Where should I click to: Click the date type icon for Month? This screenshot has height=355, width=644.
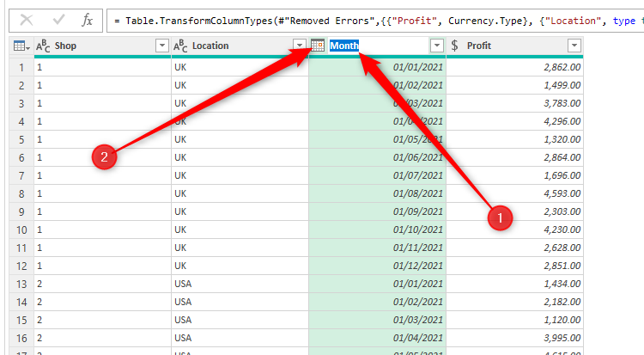coord(318,46)
